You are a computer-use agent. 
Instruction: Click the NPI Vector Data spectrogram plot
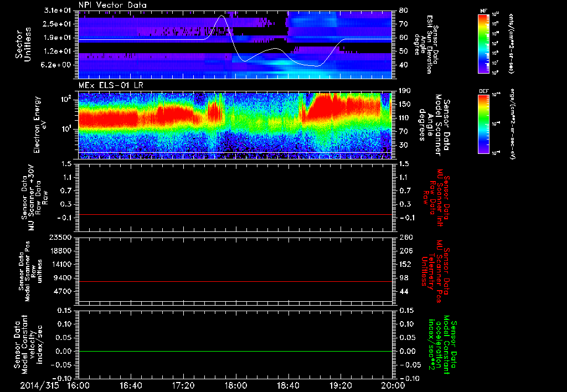pyautogui.click(x=235, y=44)
